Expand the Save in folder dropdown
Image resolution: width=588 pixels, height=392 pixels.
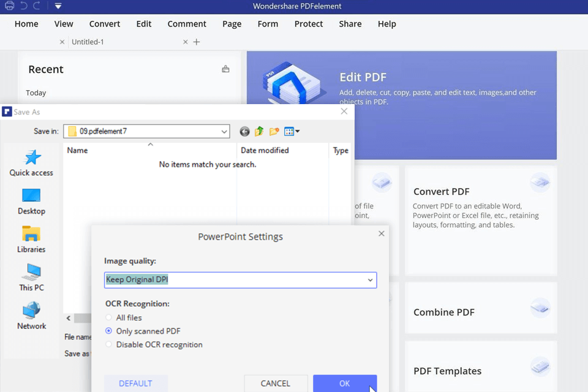[x=224, y=132]
